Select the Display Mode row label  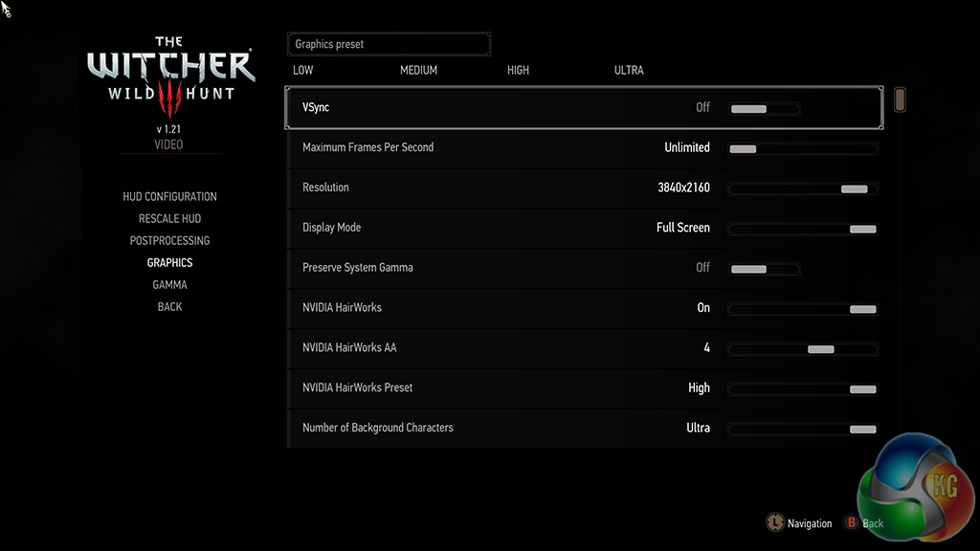[x=331, y=228]
